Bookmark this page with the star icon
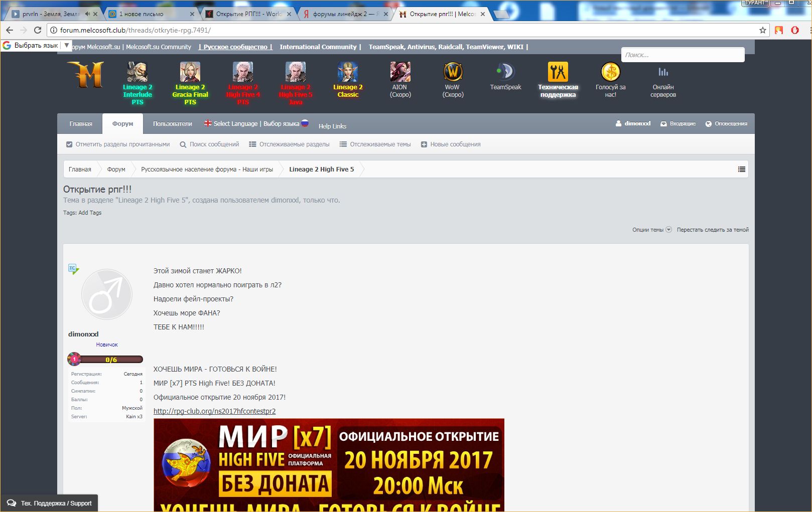The width and height of the screenshot is (812, 512). pyautogui.click(x=763, y=30)
